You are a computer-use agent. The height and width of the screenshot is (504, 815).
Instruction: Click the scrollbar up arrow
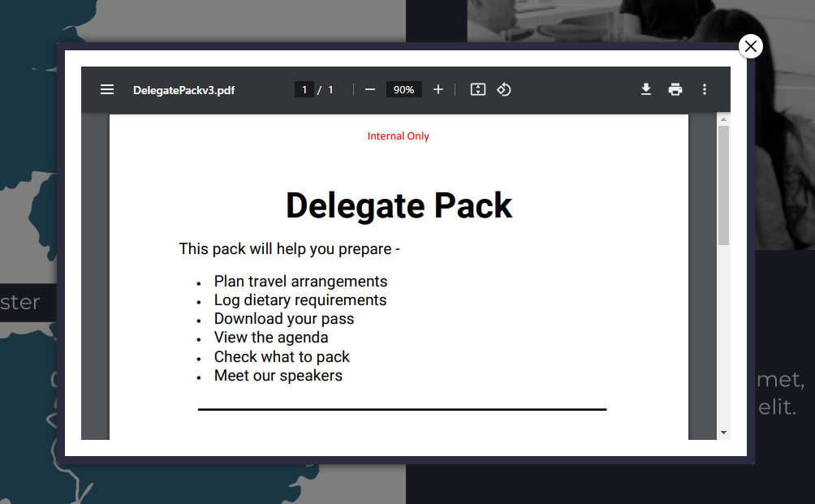coord(723,120)
